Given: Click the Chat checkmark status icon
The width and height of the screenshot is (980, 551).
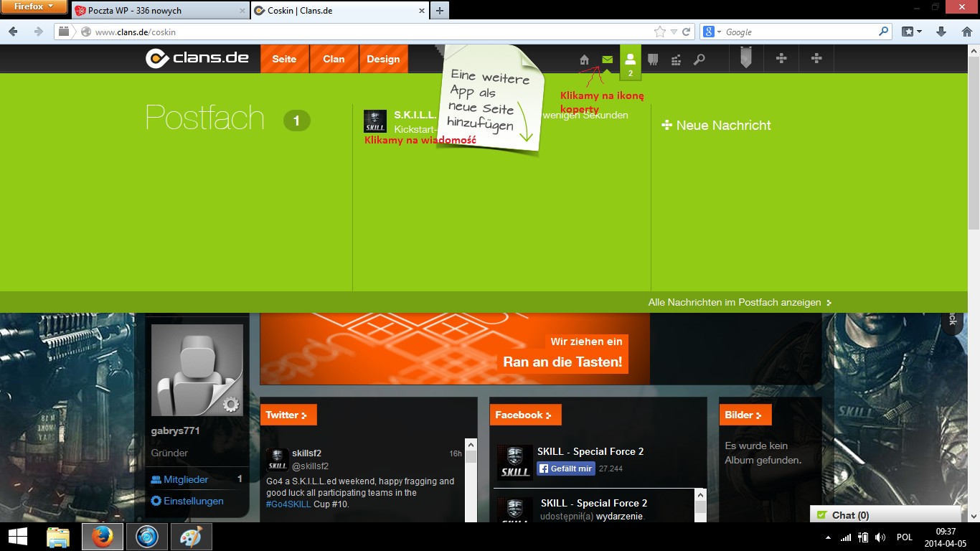Looking at the screenshot, I should coord(822,515).
